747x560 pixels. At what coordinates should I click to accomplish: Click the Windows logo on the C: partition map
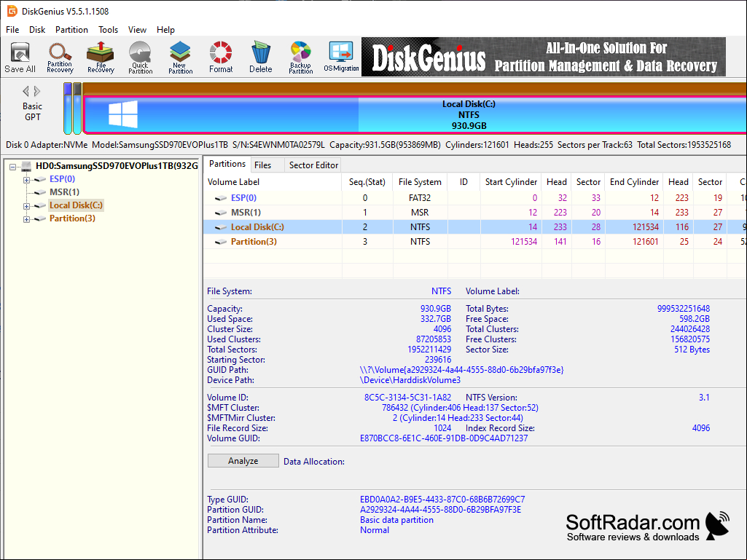click(123, 114)
